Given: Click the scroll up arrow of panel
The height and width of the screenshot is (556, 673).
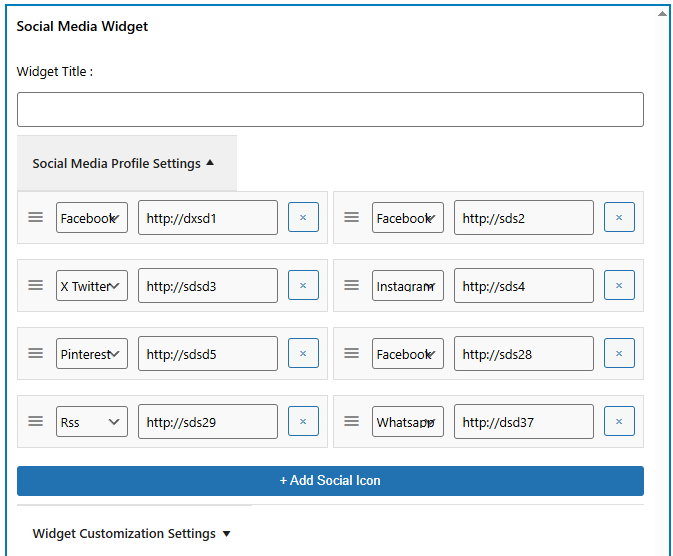Looking at the screenshot, I should (662, 14).
